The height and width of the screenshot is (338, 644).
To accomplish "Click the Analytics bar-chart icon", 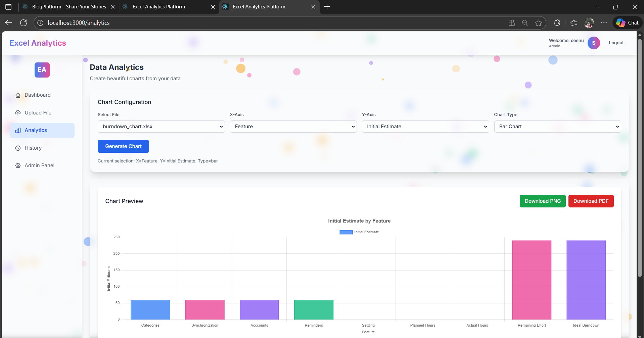I will 18,130.
